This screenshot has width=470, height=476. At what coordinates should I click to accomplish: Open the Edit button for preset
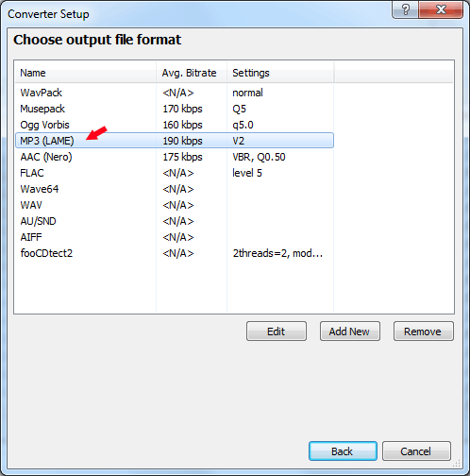[x=277, y=331]
